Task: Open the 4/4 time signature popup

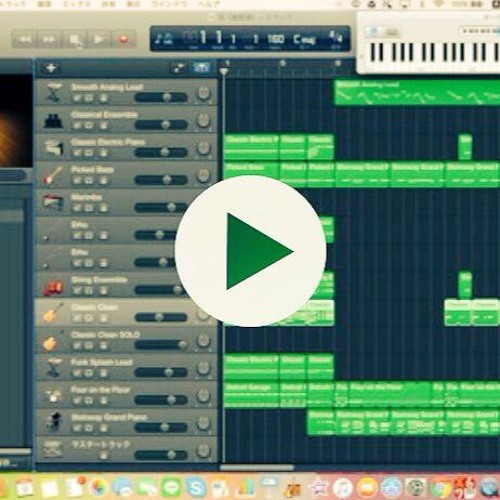Action: [335, 37]
